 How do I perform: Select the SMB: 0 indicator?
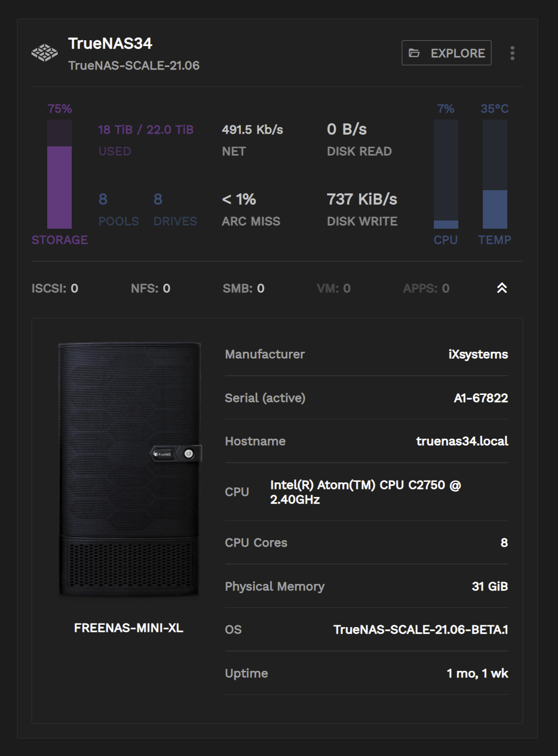point(244,288)
